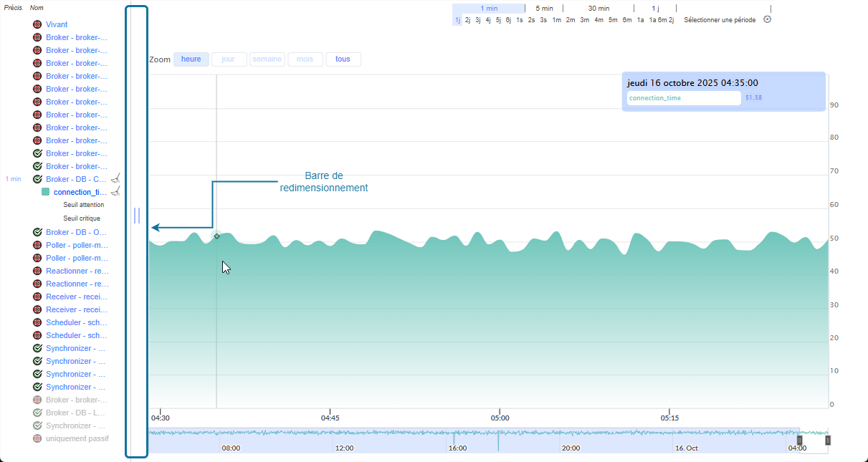Viewport: 868px width, 462px height.
Task: Click the right handle of the timeline navigator
Action: click(x=828, y=440)
